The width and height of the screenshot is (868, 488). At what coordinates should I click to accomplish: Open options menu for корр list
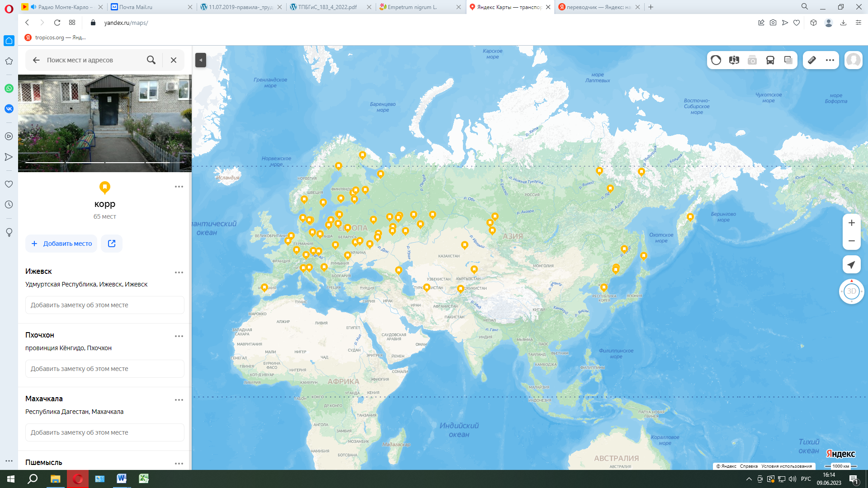tap(179, 187)
